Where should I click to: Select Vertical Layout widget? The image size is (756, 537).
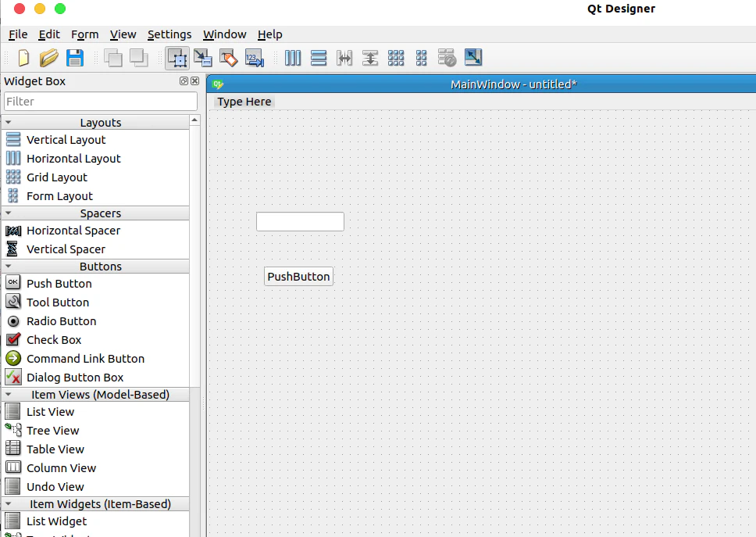click(x=95, y=140)
